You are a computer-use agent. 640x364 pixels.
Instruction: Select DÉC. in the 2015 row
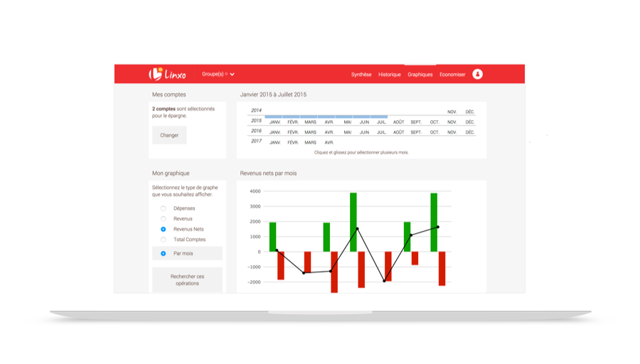coord(470,122)
